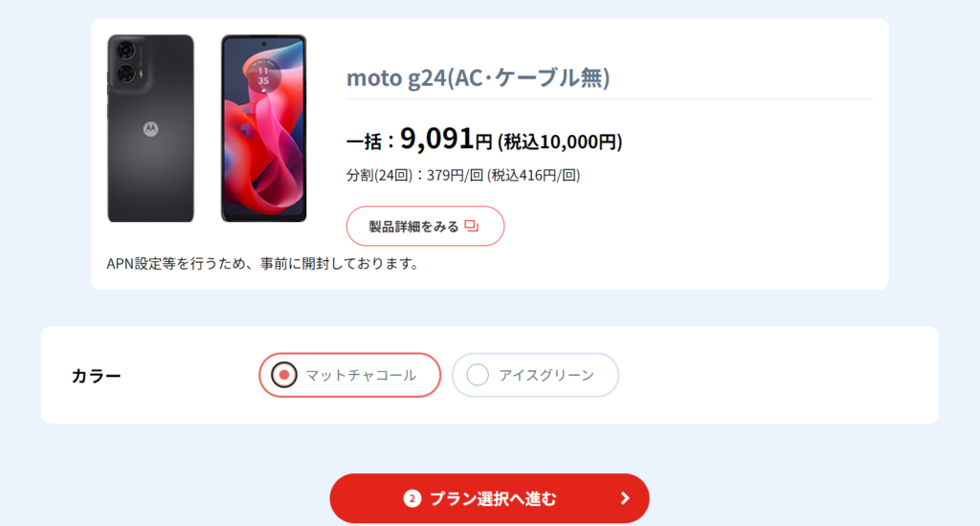Select the マットチャコール radio circle

pos(283,375)
